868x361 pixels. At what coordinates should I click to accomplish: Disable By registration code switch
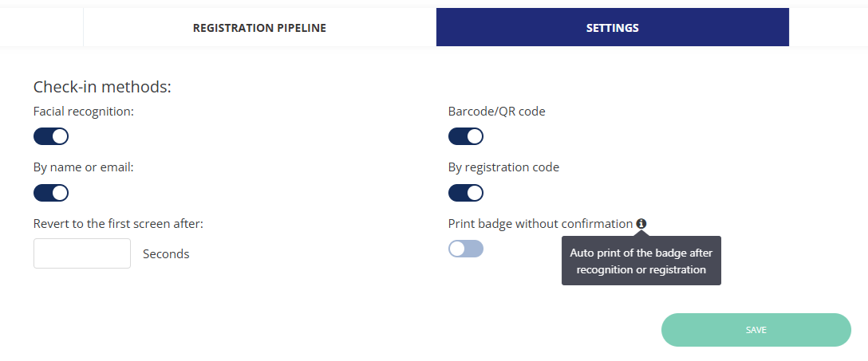[466, 193]
